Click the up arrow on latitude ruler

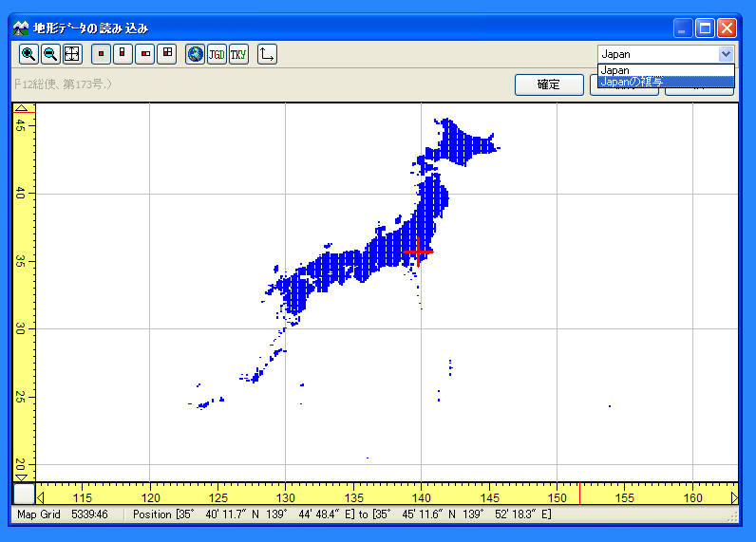tap(23, 108)
